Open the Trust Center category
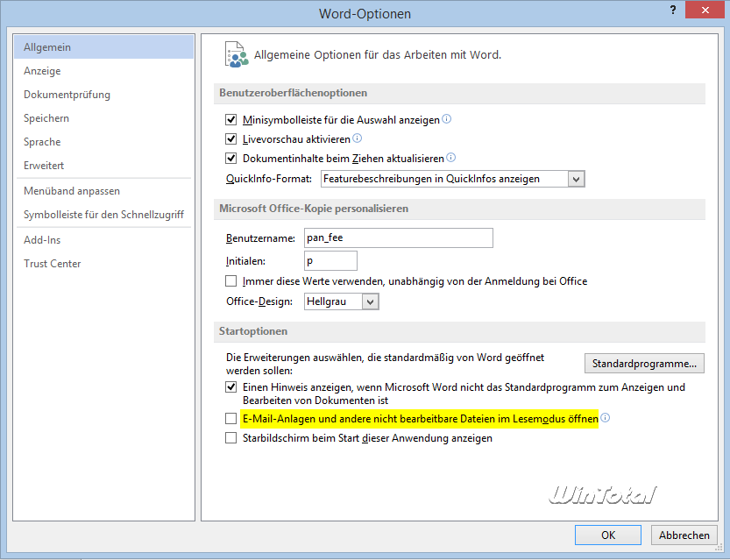 [x=103, y=264]
